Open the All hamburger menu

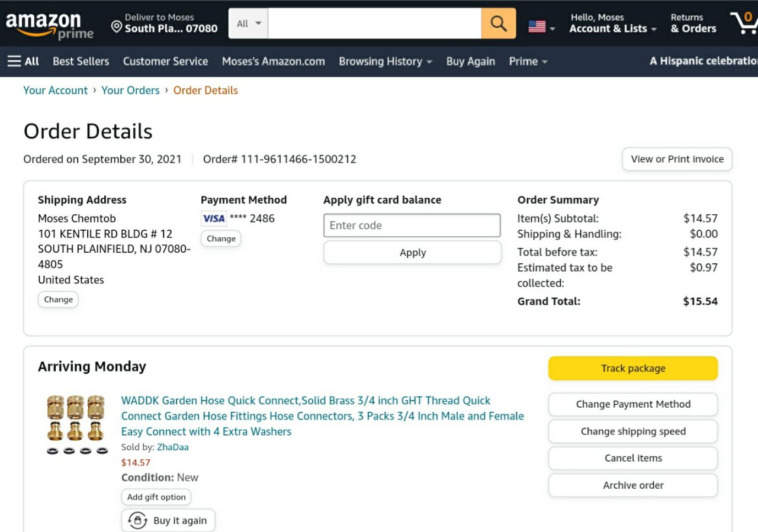tap(23, 62)
